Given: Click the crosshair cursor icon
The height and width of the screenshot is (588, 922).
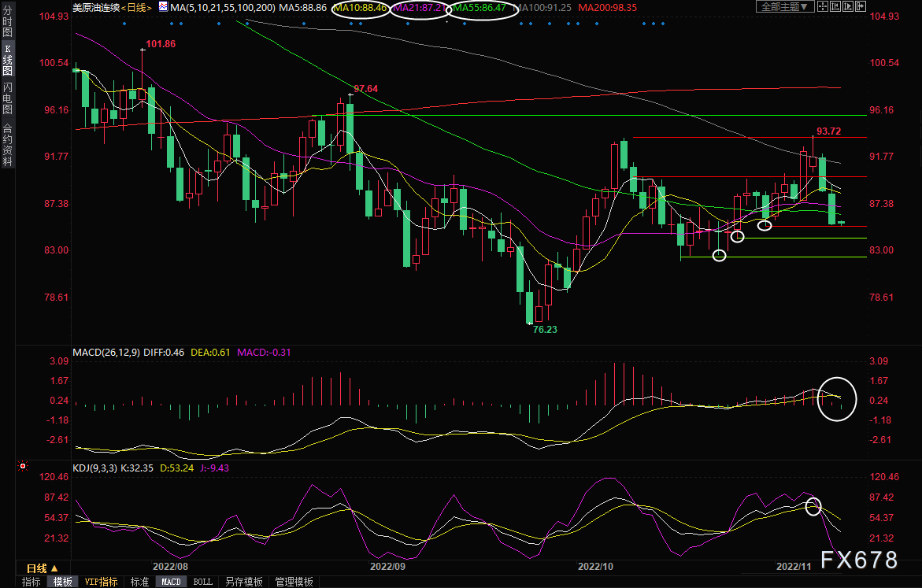Looking at the screenshot, I should (823, 6).
